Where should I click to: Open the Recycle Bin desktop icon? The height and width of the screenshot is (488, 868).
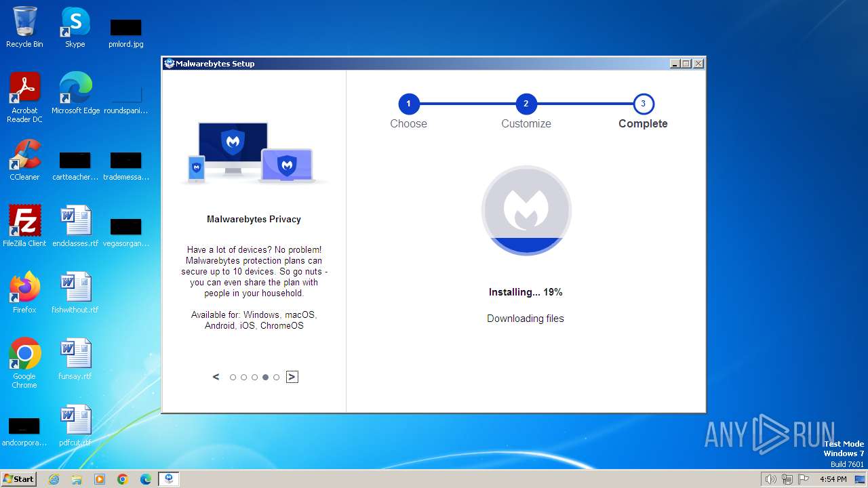(x=24, y=27)
